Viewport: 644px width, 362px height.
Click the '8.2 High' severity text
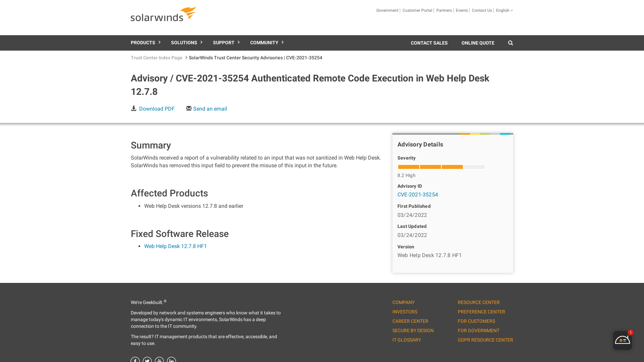(x=407, y=175)
